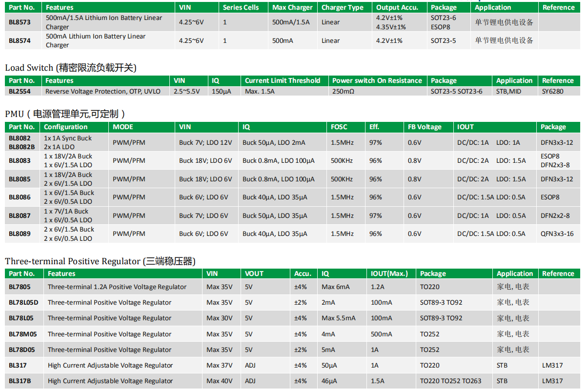Click the 'Output Accu.' column header
This screenshot has width=588, height=390.
pos(398,7)
